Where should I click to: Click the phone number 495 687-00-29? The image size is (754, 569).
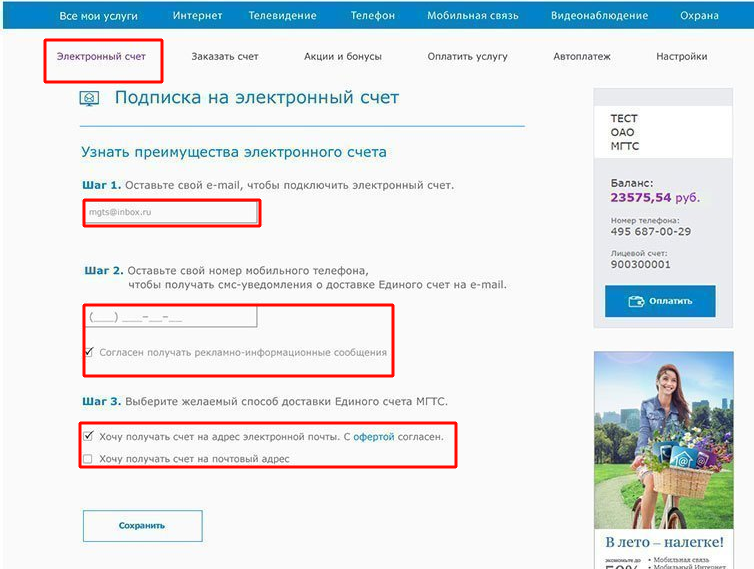(651, 231)
